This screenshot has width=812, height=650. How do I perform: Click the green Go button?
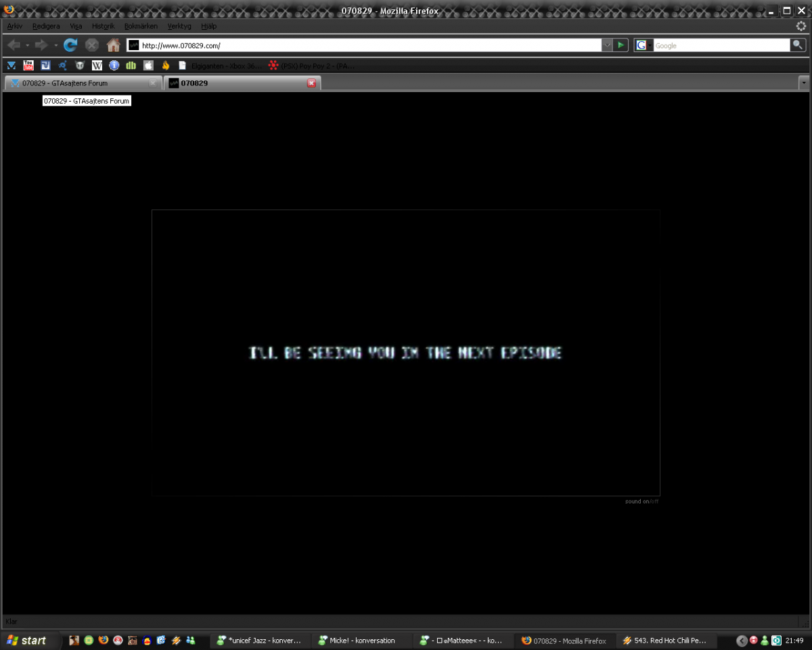[x=621, y=45]
